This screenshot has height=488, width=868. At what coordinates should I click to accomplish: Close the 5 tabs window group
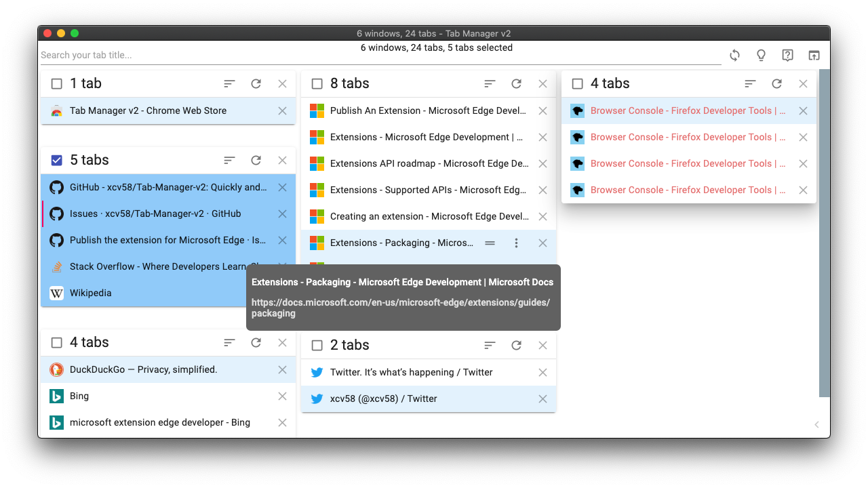[283, 161]
